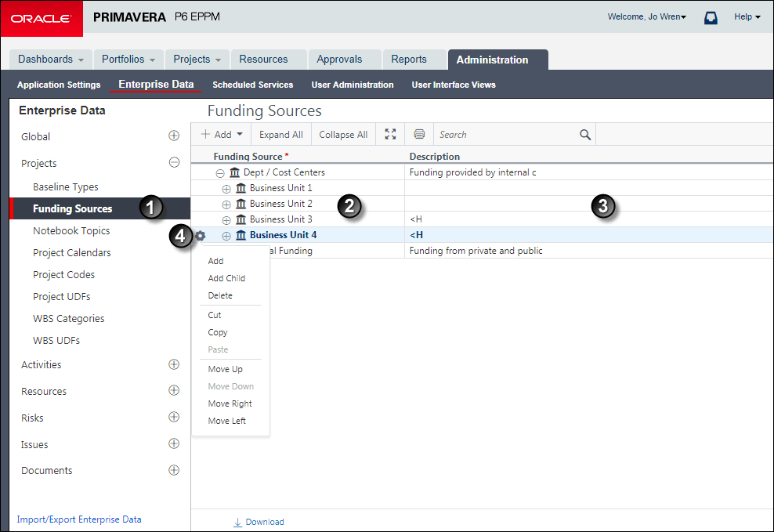The image size is (774, 532).
Task: Expand the Documents section
Action: tap(174, 470)
